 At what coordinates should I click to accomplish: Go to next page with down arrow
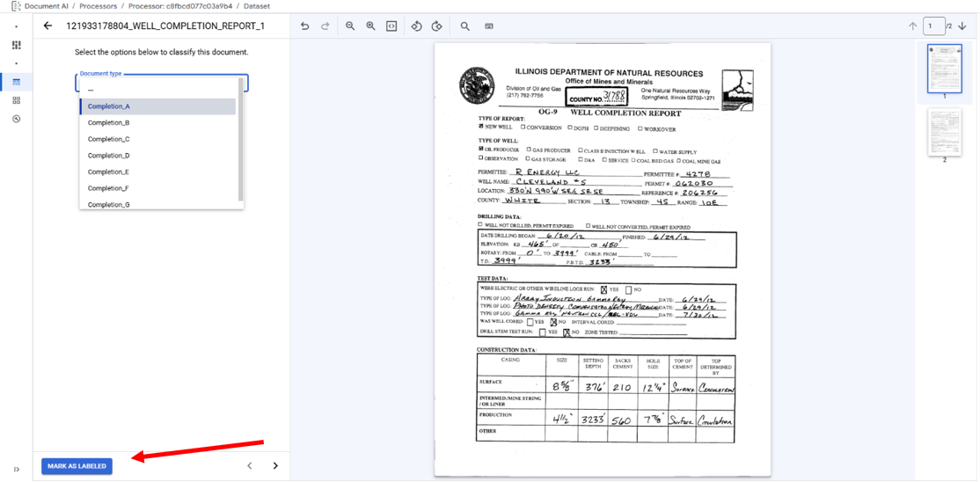[962, 26]
